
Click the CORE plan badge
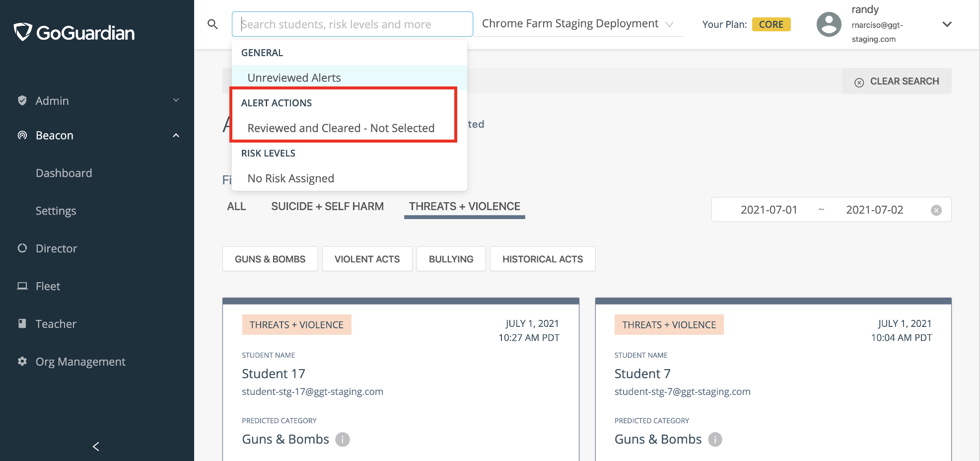click(771, 24)
